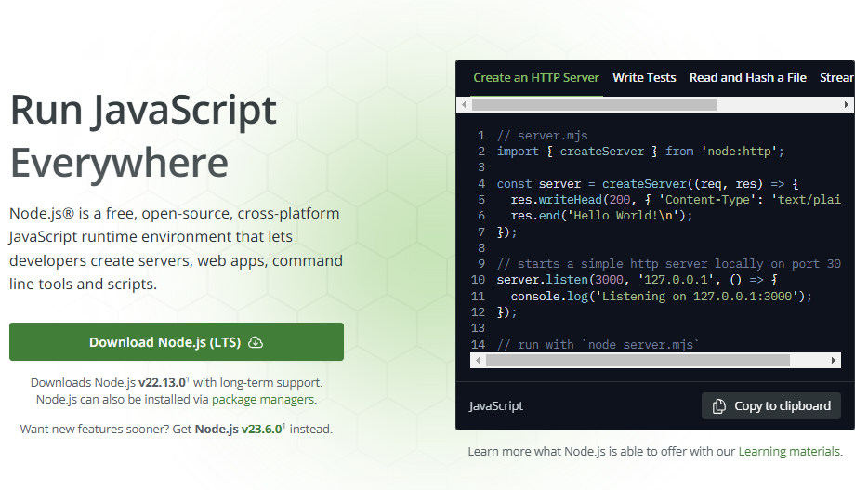Viewport: 868px width, 490px height.
Task: Click the code scrollbar left arrow
Action: [478, 361]
